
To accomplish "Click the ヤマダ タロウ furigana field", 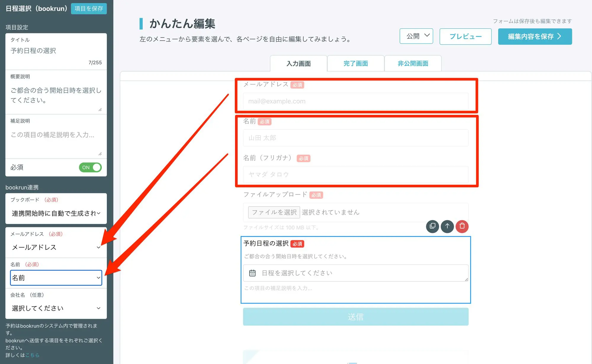I will (355, 175).
